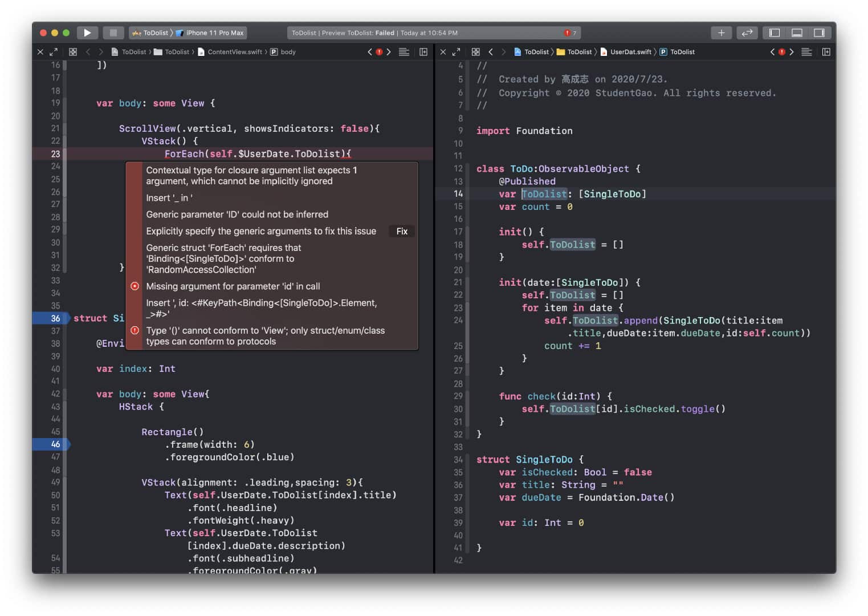Screen dimensions: 868x616
Task: Click 'Generic parameter ID could not be inferred' message
Action: (237, 214)
